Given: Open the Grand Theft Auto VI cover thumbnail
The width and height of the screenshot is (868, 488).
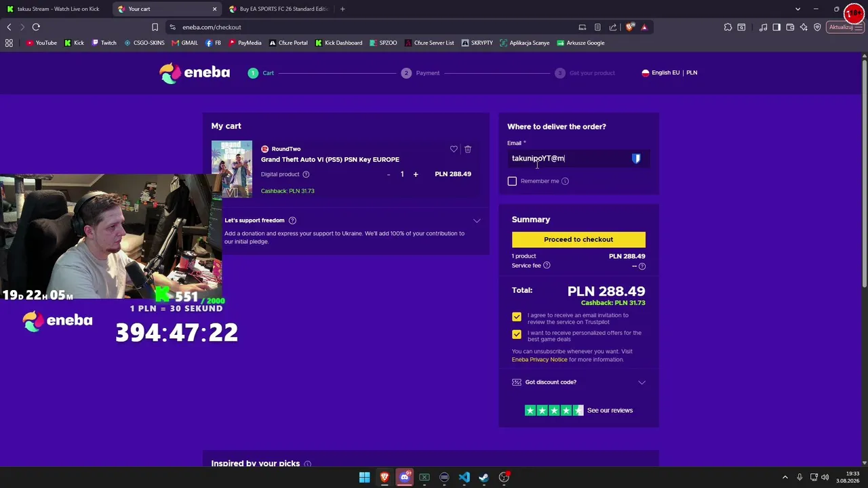Looking at the screenshot, I should [x=231, y=169].
